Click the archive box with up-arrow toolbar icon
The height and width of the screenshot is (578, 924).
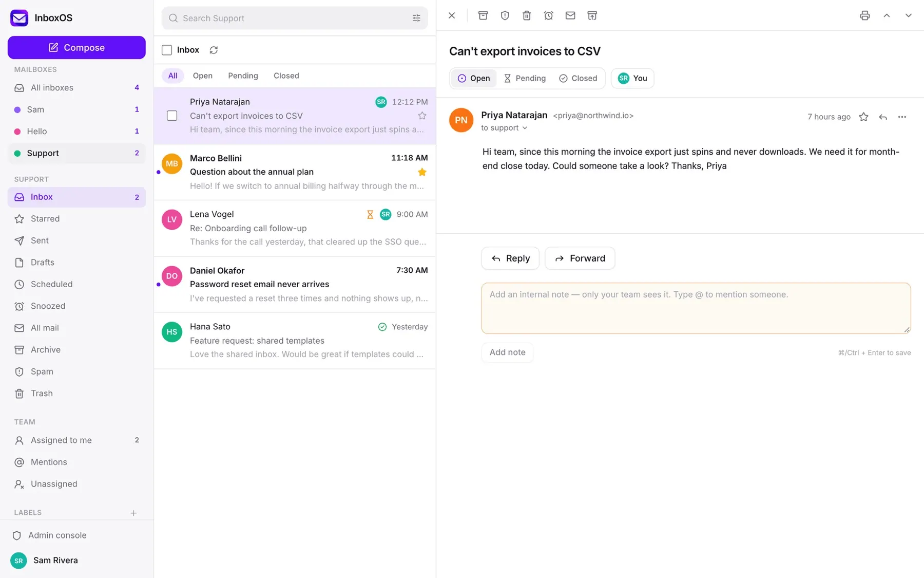[592, 15]
